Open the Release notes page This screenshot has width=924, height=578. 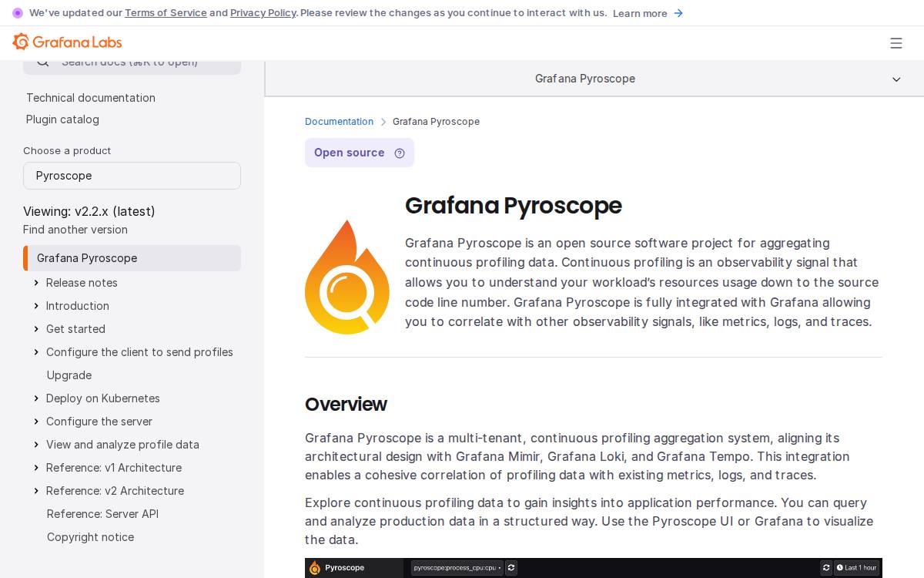point(82,283)
